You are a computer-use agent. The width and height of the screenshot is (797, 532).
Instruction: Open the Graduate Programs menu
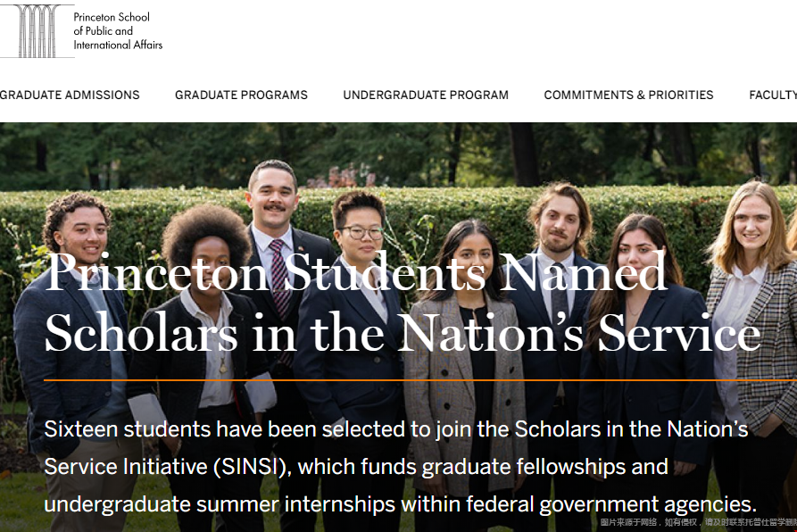click(x=241, y=95)
